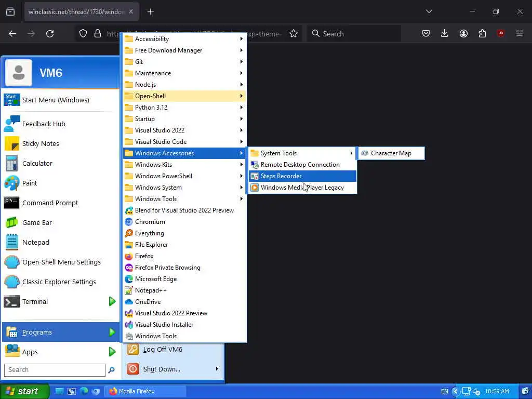Viewport: 532px width, 399px height.
Task: Open the Windows Tools folder with arrow
Action: click(x=184, y=199)
